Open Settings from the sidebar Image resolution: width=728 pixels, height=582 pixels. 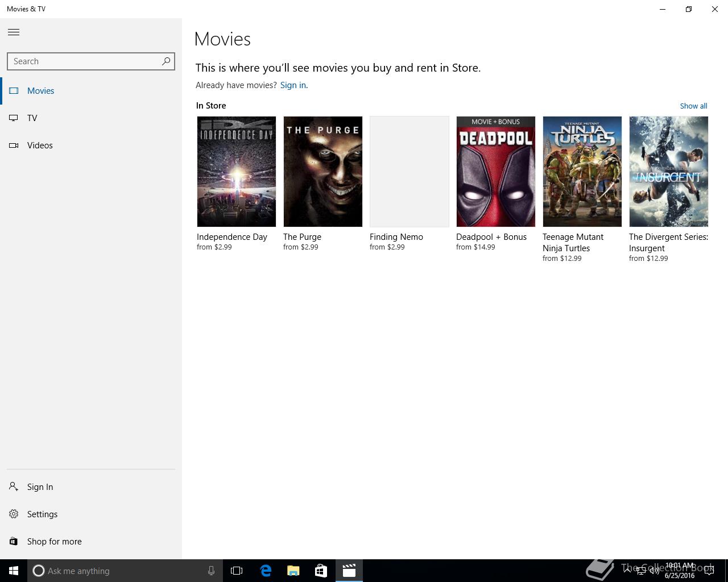pos(91,514)
